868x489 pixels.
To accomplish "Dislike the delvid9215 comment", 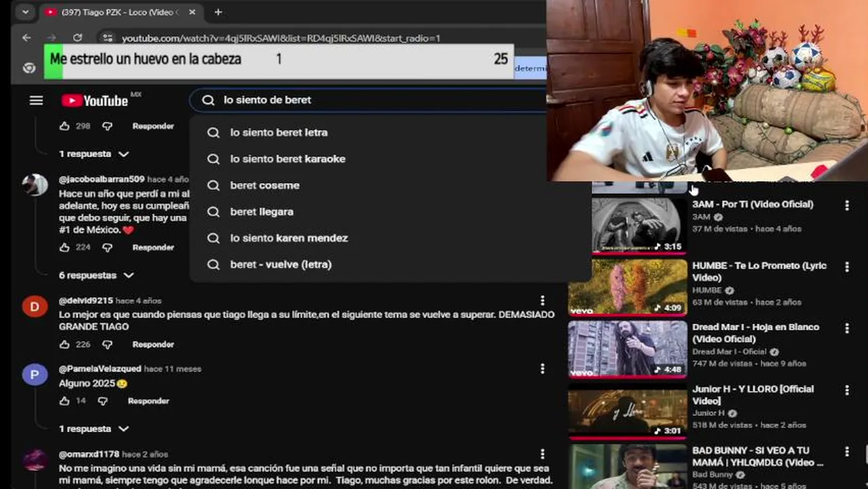I will (107, 345).
